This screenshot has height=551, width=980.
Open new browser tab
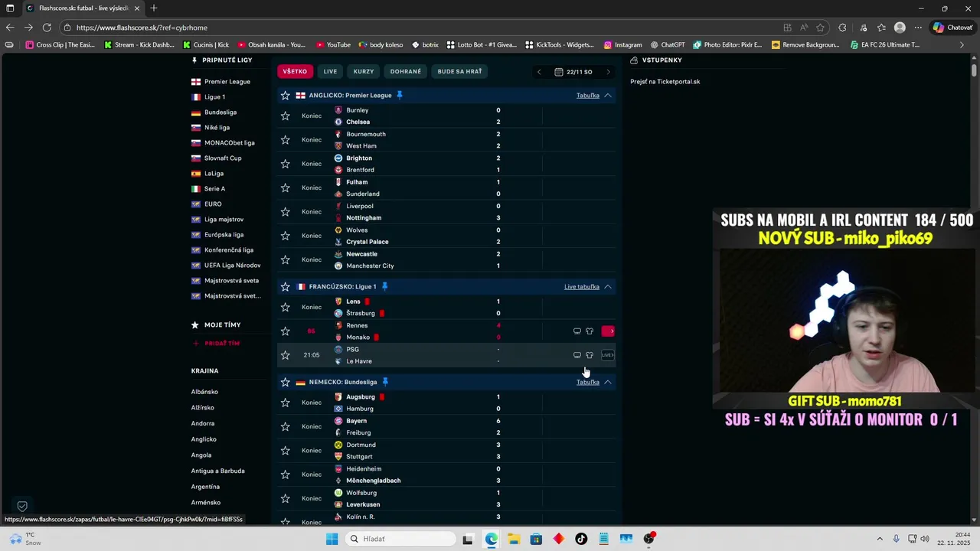(154, 8)
